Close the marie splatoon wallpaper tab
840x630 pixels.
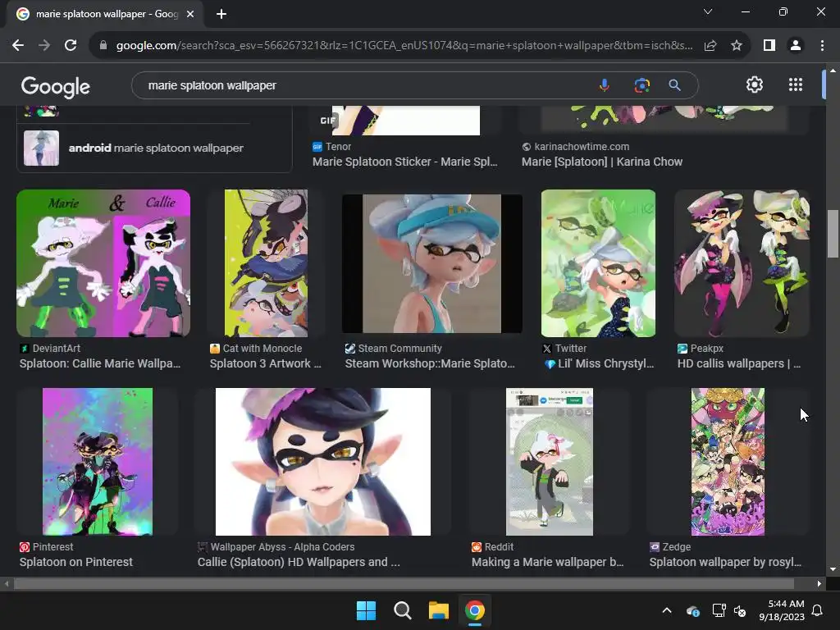190,14
